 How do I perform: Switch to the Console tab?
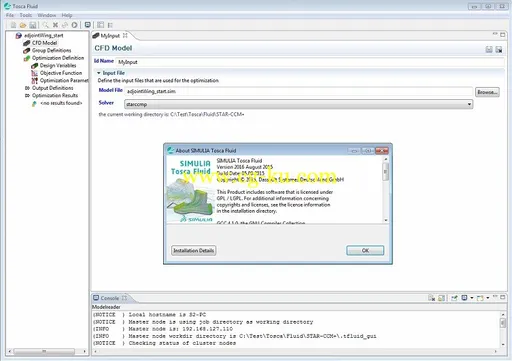pyautogui.click(x=110, y=298)
